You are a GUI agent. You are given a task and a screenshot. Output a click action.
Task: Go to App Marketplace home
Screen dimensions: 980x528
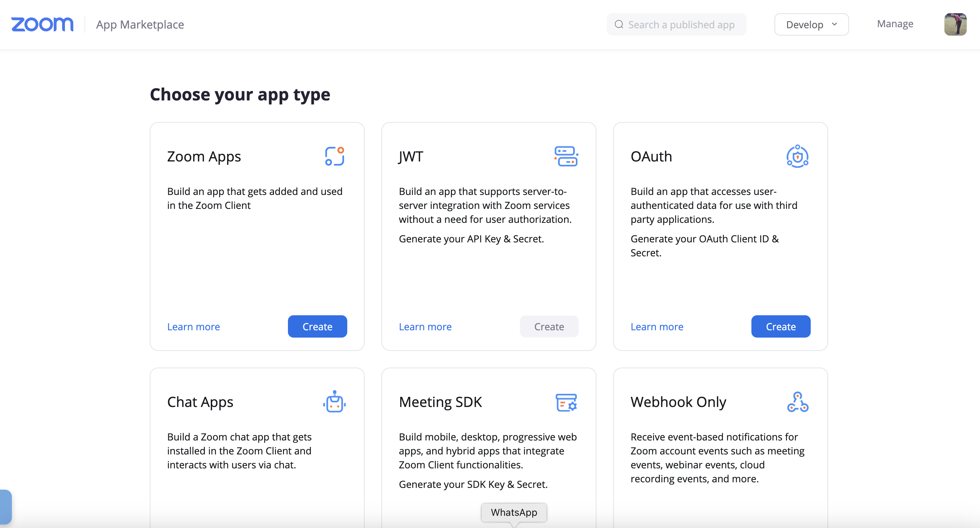pos(140,24)
